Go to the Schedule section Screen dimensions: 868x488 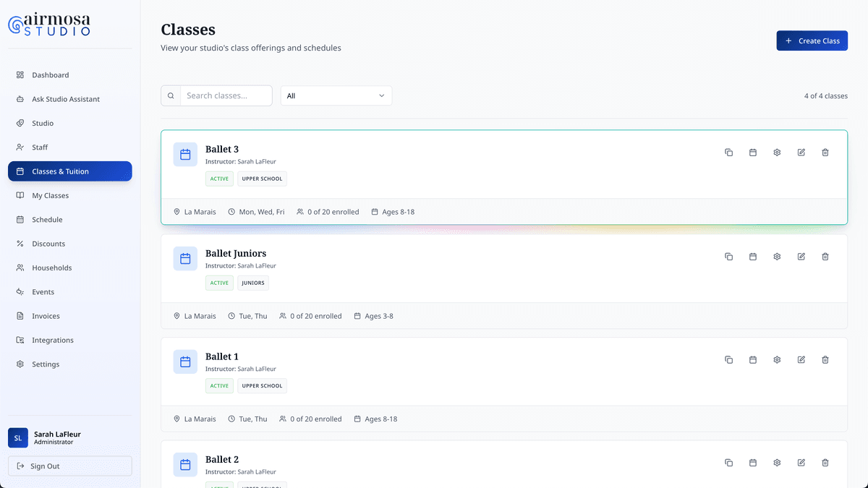click(x=48, y=219)
